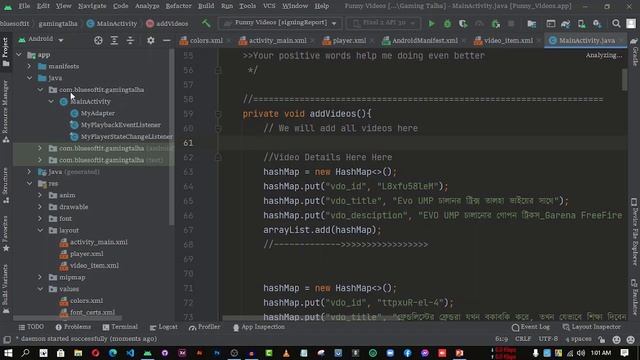Image resolution: width=640 pixels, height=360 pixels.
Task: Collapse the java folder
Action: pyautogui.click(x=29, y=78)
